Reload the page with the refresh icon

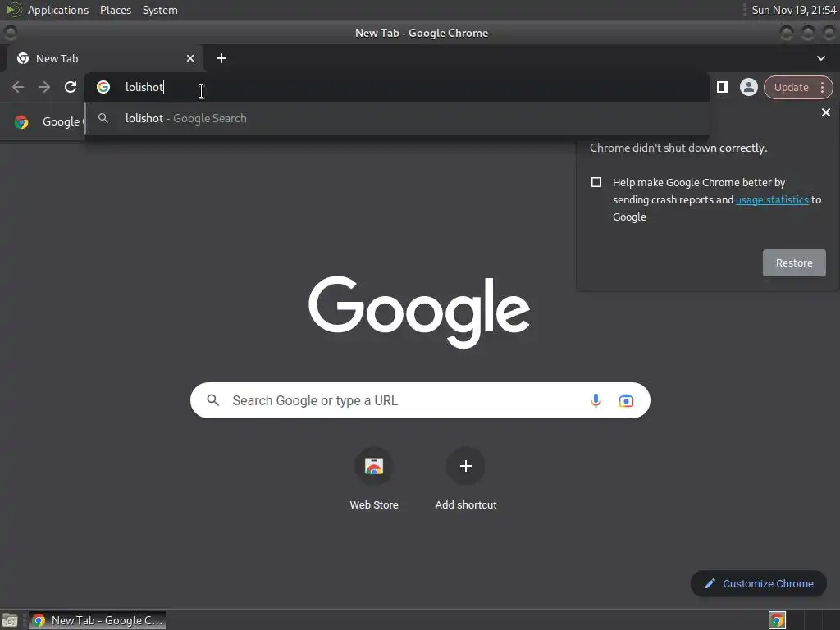point(71,87)
